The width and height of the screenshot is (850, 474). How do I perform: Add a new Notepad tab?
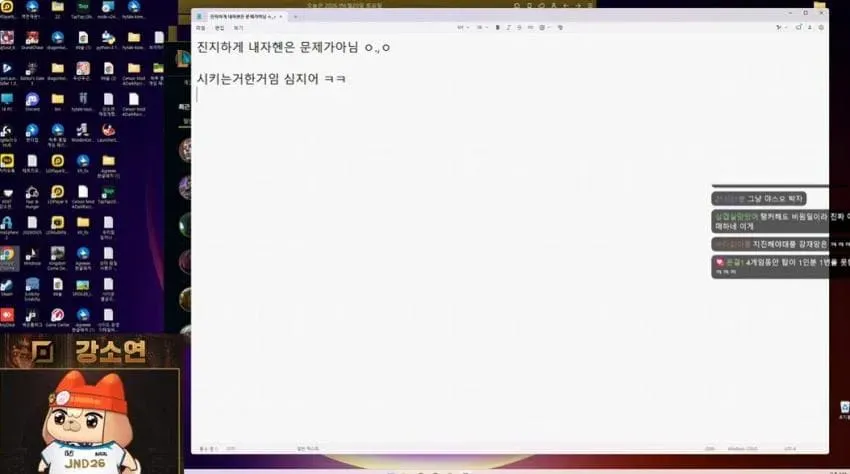click(295, 17)
